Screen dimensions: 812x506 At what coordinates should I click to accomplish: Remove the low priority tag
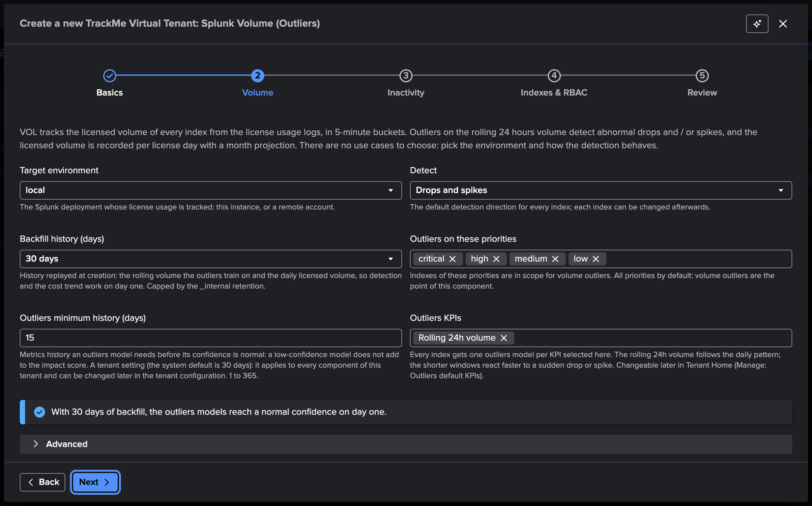click(x=596, y=259)
